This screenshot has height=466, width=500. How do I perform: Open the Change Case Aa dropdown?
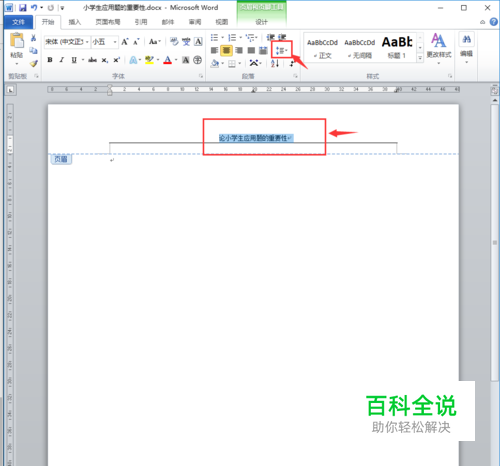point(154,42)
